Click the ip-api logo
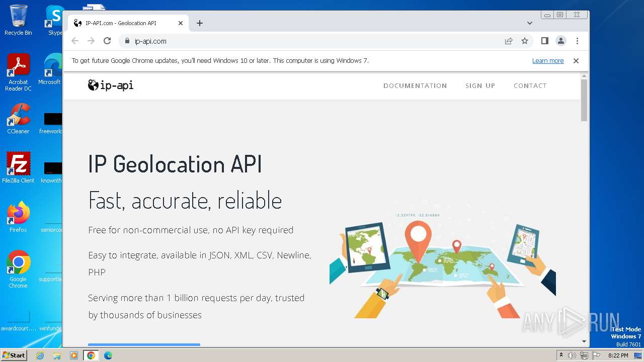The height and width of the screenshot is (362, 644). pos(111,85)
